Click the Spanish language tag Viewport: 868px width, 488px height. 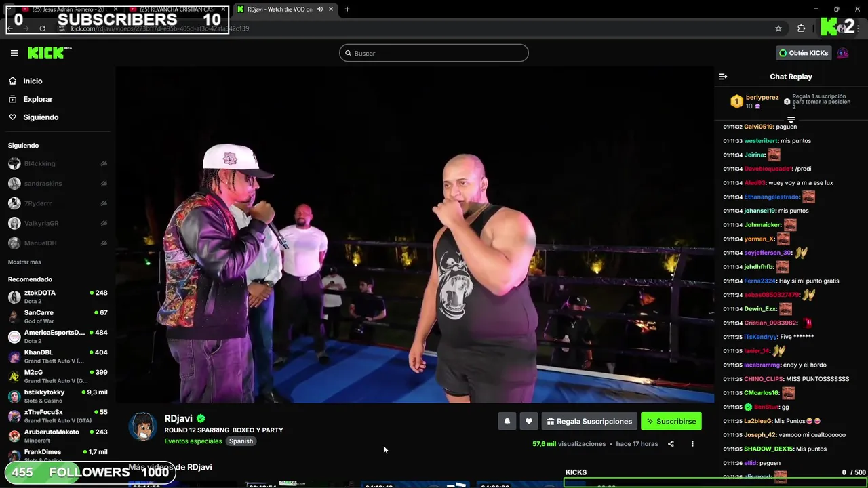[x=241, y=441]
